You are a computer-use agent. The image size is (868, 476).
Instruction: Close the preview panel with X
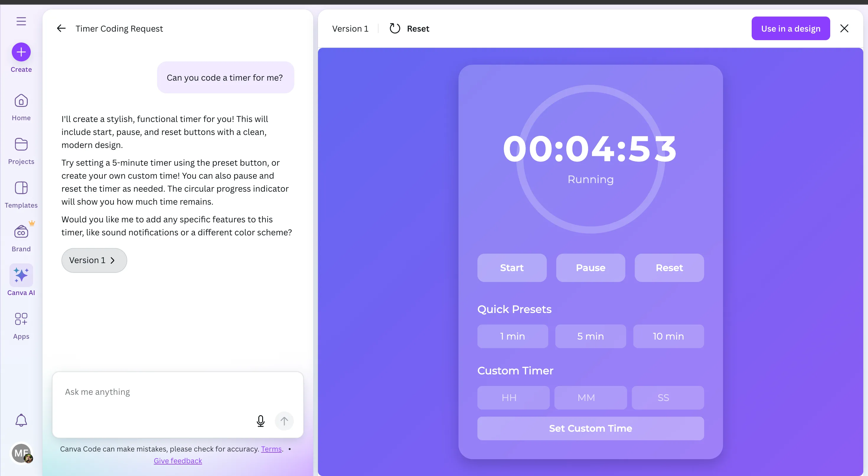844,28
